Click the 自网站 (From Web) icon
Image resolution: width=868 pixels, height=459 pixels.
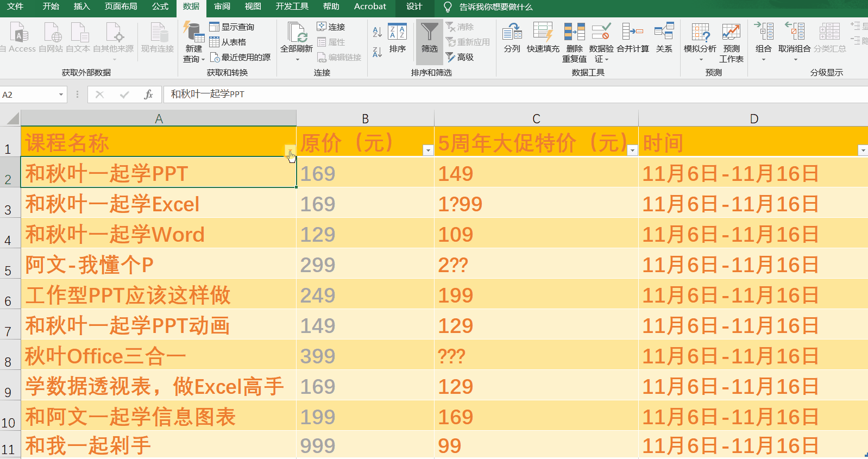(x=52, y=33)
